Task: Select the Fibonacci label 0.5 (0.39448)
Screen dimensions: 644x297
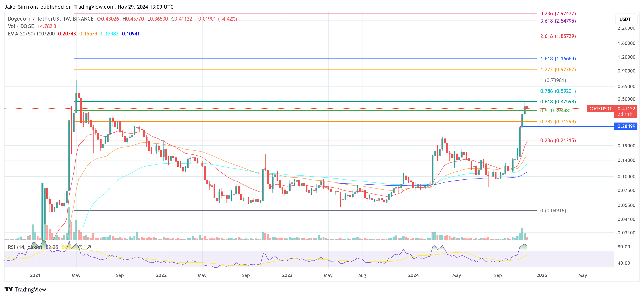Action: [x=555, y=111]
